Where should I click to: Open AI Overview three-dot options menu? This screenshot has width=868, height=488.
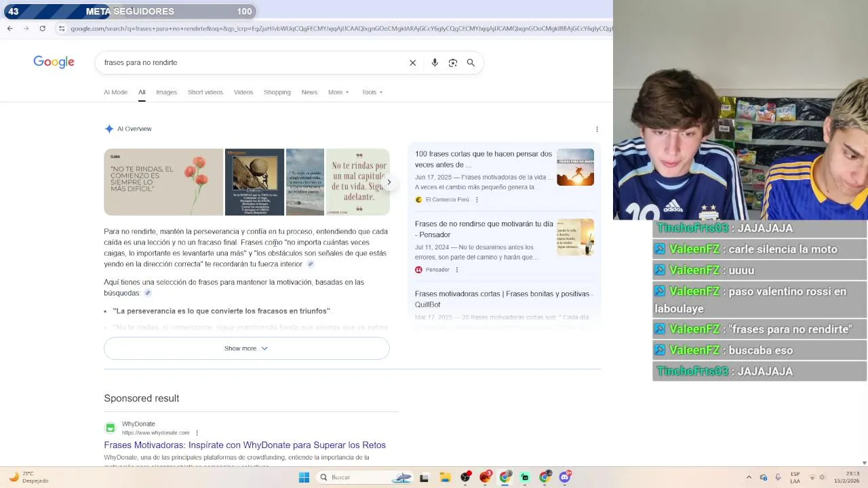[x=597, y=129]
